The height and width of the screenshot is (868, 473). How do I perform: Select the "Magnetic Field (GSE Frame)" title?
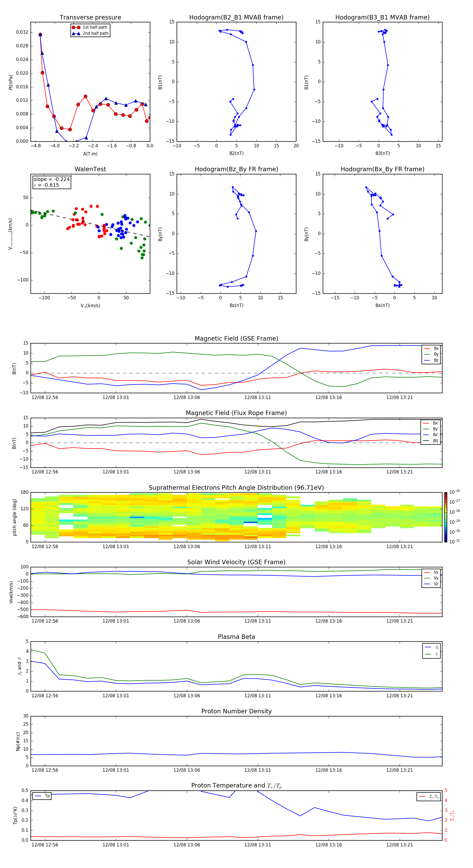pos(236,339)
